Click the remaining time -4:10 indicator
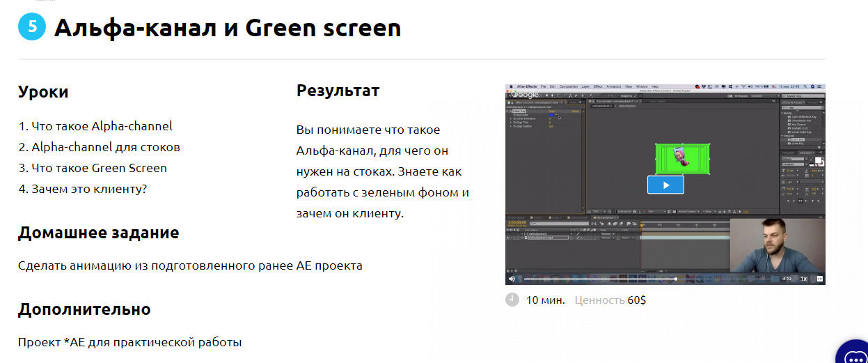This screenshot has width=868, height=363. 786,279
